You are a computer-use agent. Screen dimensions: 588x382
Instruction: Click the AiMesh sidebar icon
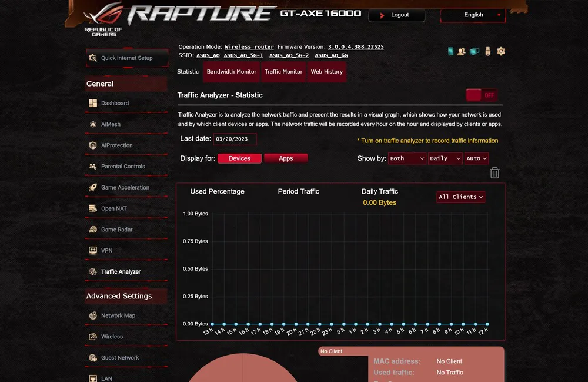click(x=93, y=124)
